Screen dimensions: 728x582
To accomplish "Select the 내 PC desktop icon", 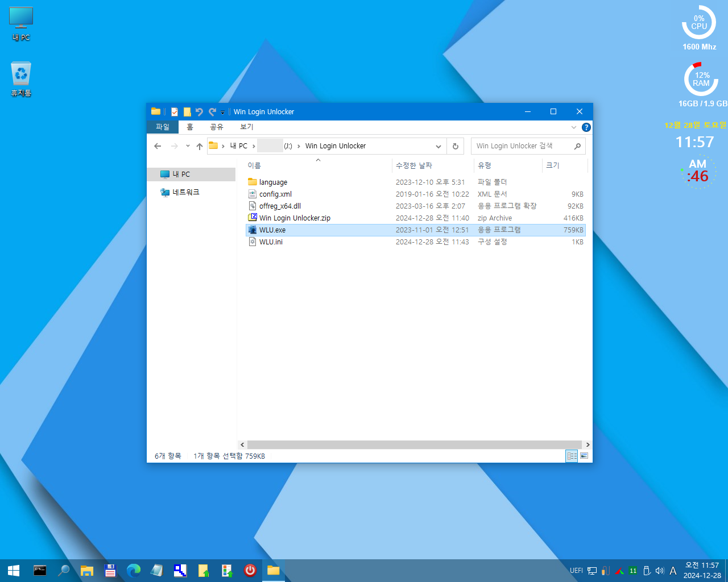I will [x=21, y=24].
